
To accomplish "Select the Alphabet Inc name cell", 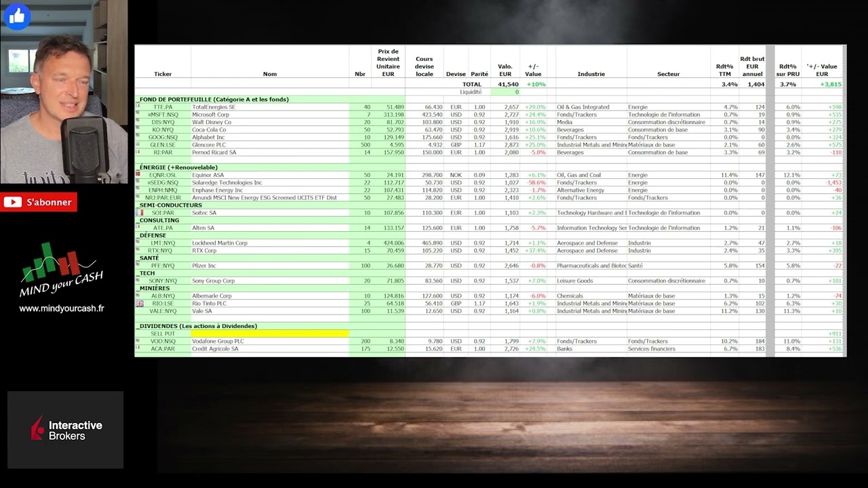I will 270,138.
